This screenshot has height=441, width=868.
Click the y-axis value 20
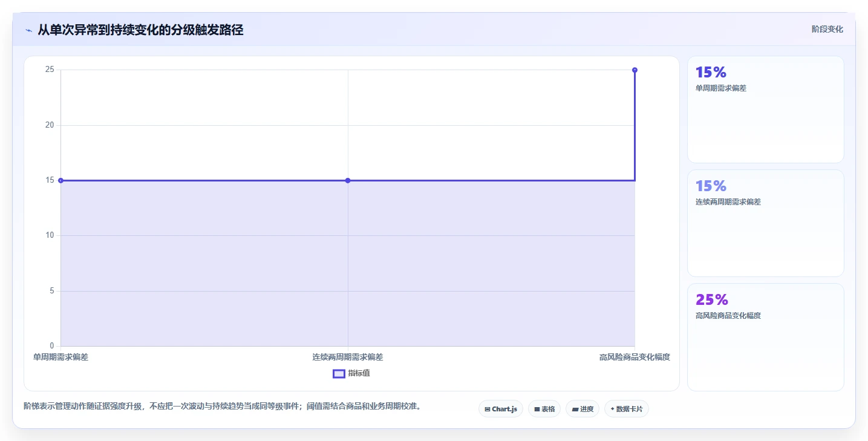pyautogui.click(x=50, y=125)
